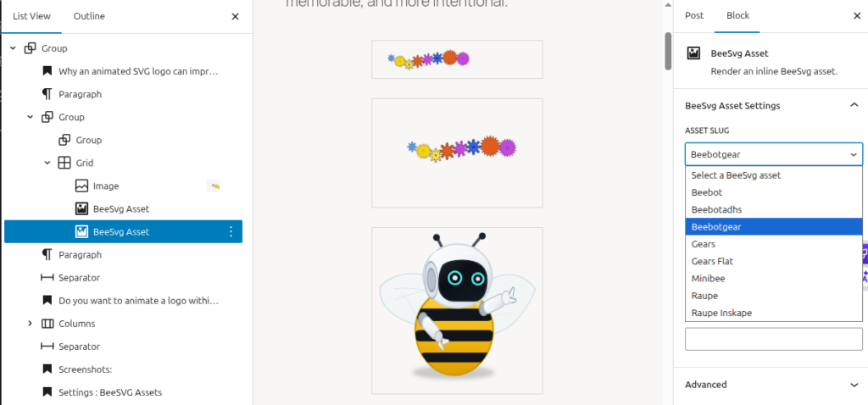Select the unselected BeeSvg Asset list item

point(123,209)
